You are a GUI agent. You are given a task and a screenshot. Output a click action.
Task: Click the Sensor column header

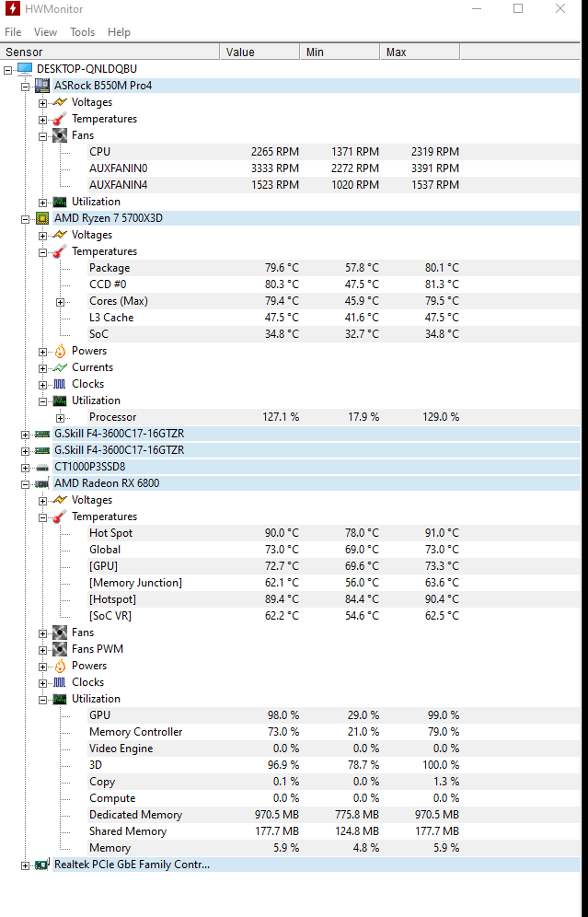click(110, 52)
